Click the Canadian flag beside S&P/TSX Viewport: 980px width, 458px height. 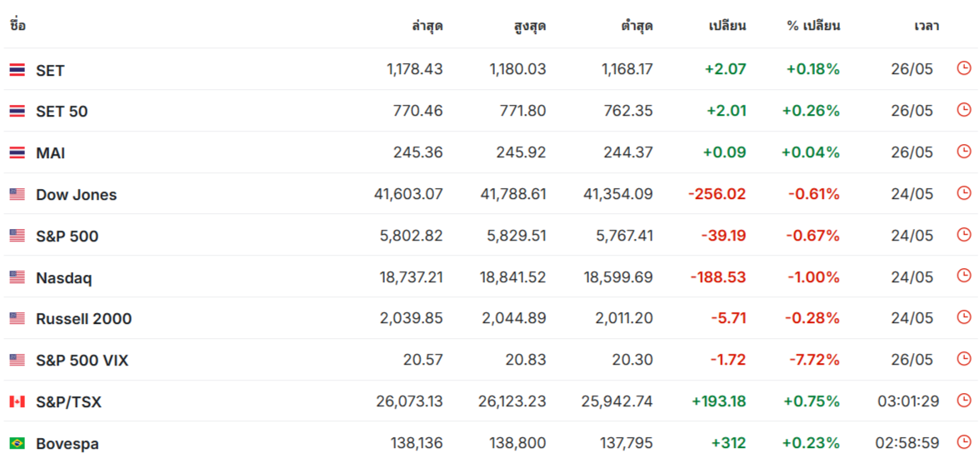[17, 401]
